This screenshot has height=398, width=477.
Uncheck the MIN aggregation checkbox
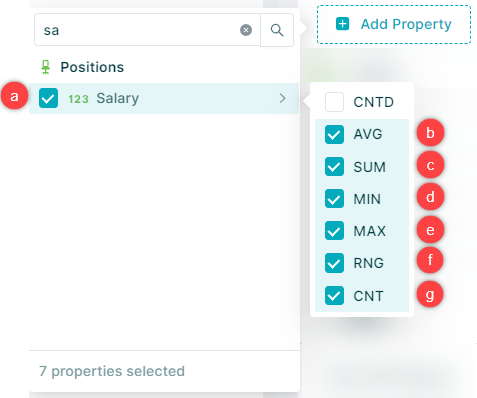(x=334, y=199)
